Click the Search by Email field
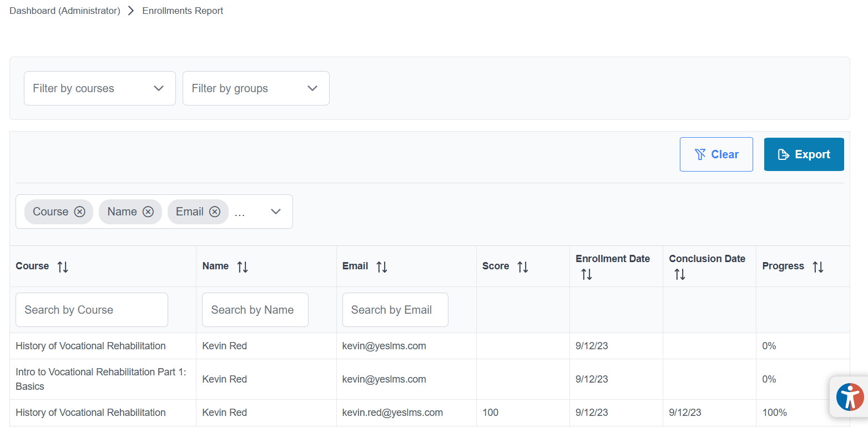This screenshot has height=427, width=868. click(395, 309)
